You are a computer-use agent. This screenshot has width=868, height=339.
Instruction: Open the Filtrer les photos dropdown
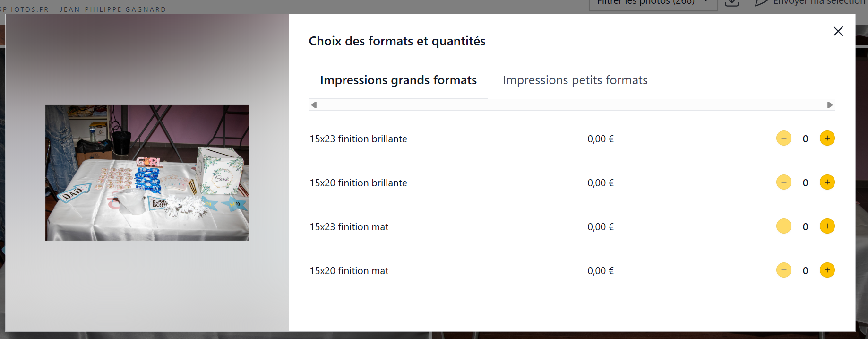click(652, 3)
